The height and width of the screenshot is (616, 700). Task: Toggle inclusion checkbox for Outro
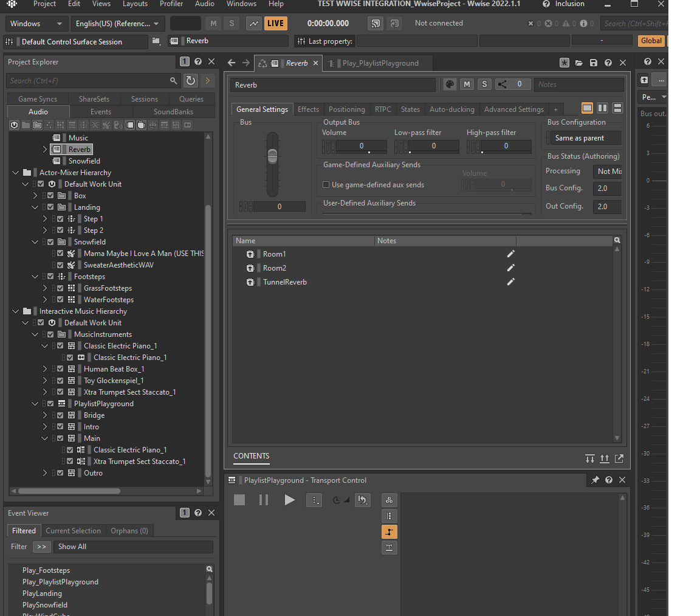(x=60, y=473)
